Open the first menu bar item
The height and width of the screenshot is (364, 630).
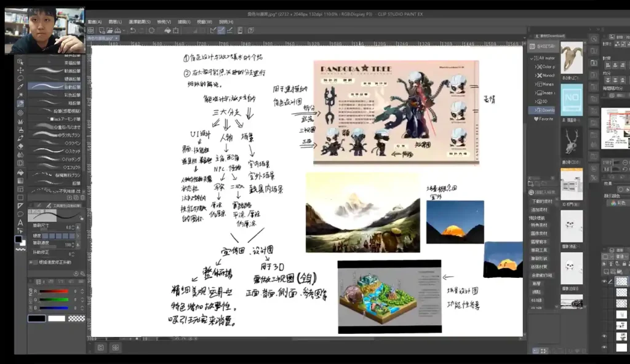[94, 22]
